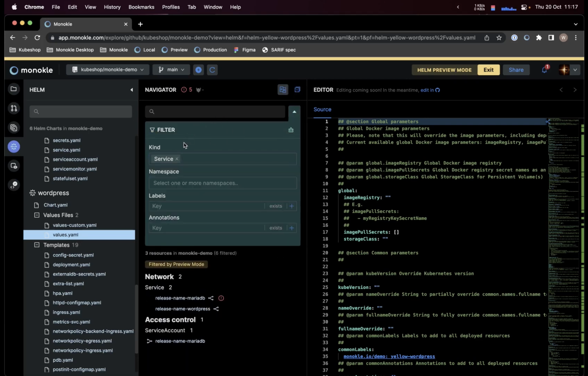Open Chrome extensions puzzle icon
Image resolution: width=588 pixels, height=376 pixels.
point(539,38)
